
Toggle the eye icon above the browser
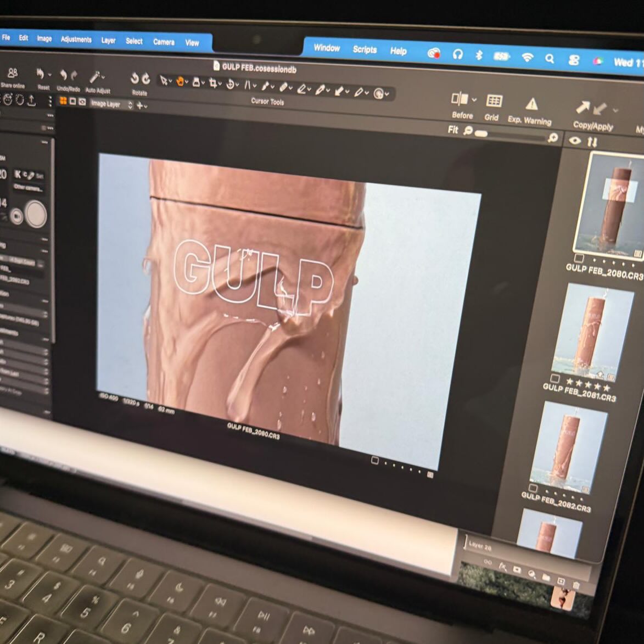574,141
